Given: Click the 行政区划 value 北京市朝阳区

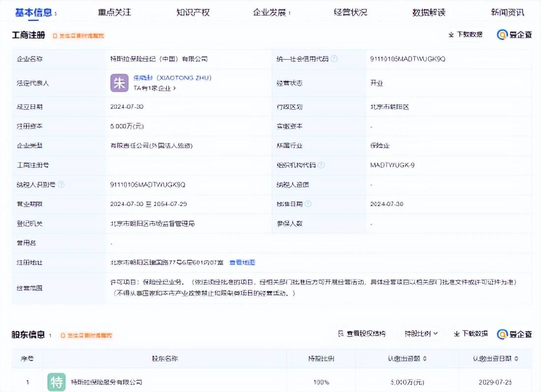Looking at the screenshot, I should (x=390, y=107).
